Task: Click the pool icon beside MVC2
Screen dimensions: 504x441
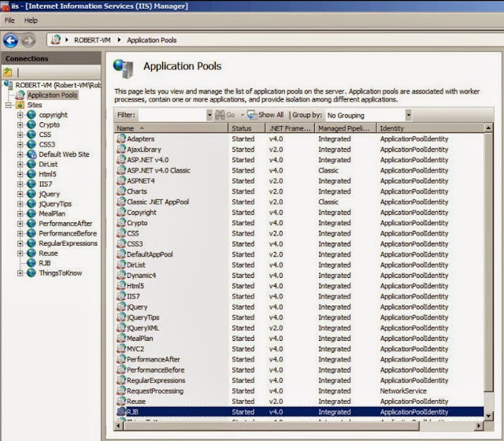Action: point(121,349)
